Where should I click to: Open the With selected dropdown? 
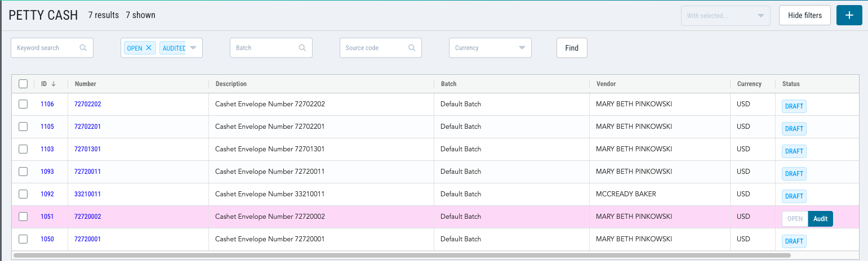pyautogui.click(x=725, y=16)
